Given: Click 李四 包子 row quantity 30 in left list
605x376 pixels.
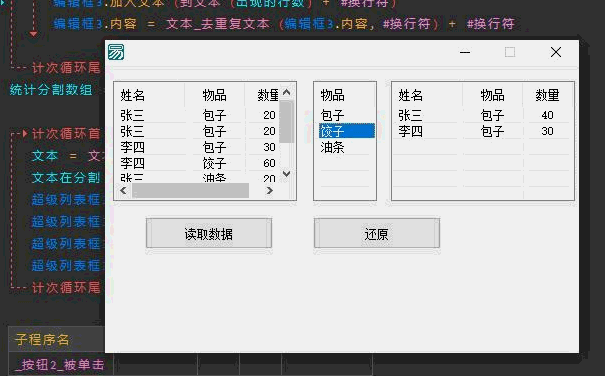Looking at the screenshot, I should point(269,147).
